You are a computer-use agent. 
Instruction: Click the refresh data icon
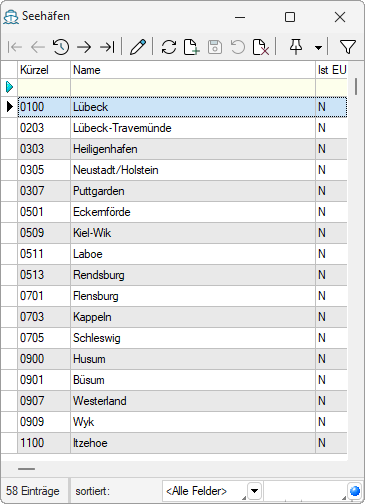pos(169,47)
